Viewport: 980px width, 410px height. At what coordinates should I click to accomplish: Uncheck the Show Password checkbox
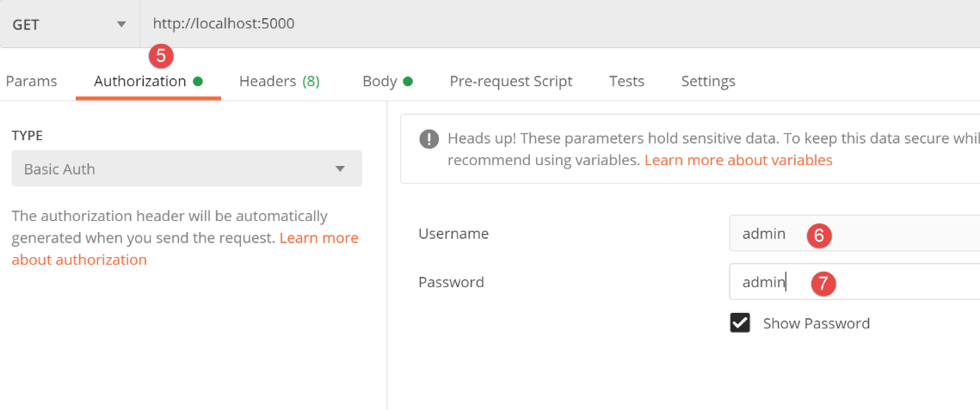point(740,323)
